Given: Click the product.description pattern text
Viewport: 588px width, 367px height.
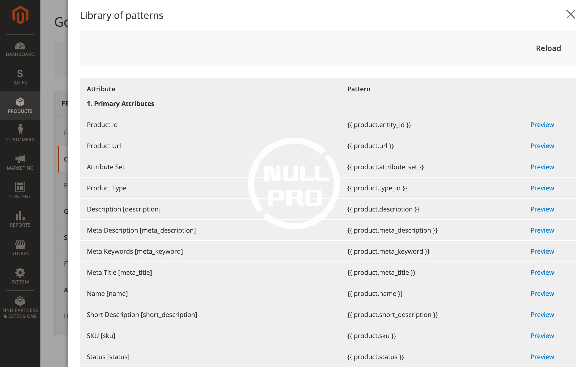Looking at the screenshot, I should click(x=383, y=209).
